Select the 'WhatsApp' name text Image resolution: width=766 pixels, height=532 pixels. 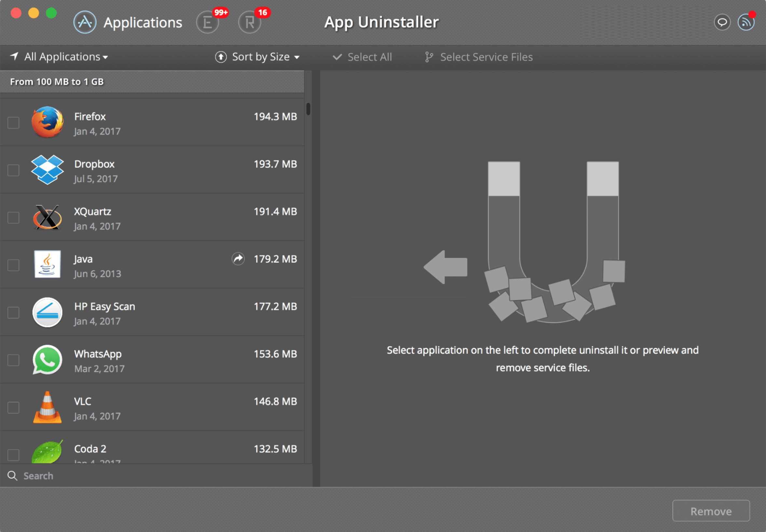pos(98,354)
